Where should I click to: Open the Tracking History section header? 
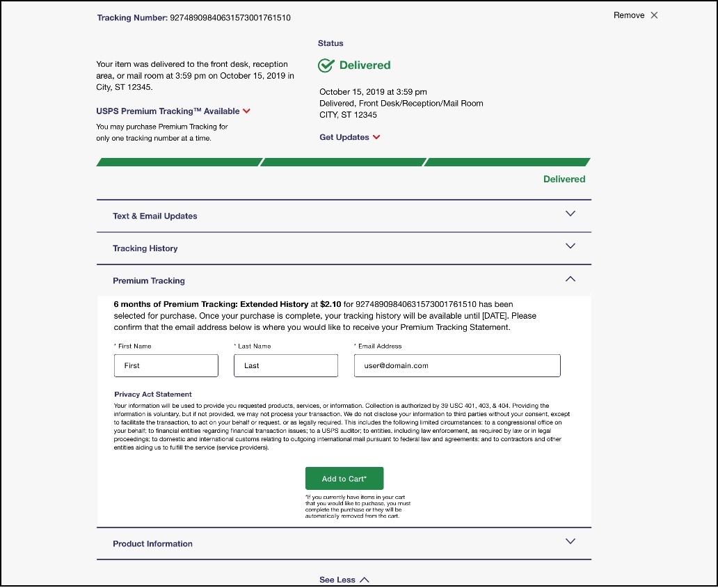(344, 248)
